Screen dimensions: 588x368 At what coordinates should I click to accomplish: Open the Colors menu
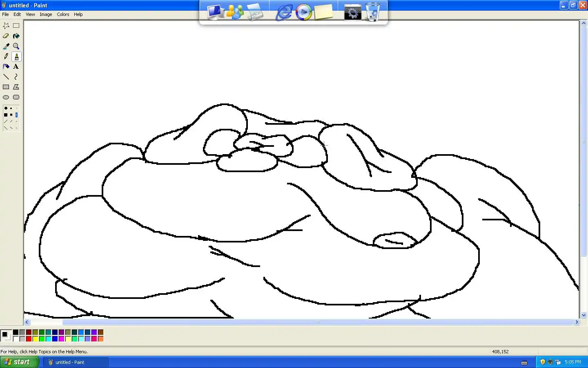pos(63,14)
